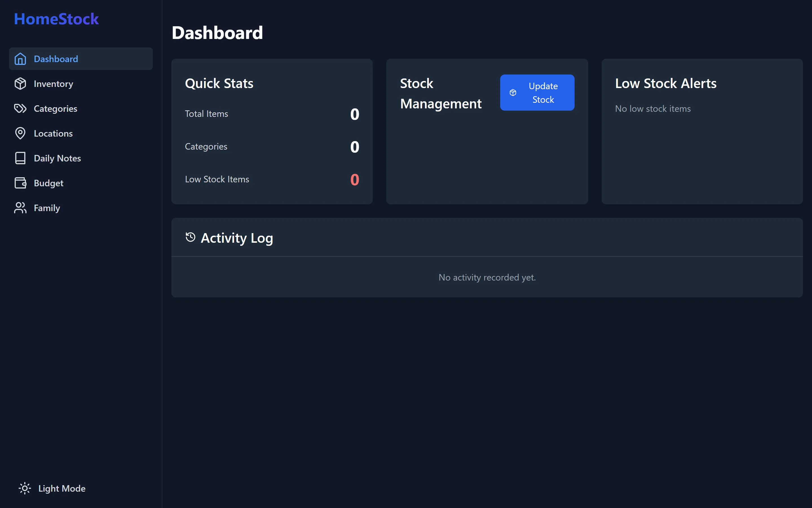Click the Total Items label
812x508 pixels.
coord(206,114)
